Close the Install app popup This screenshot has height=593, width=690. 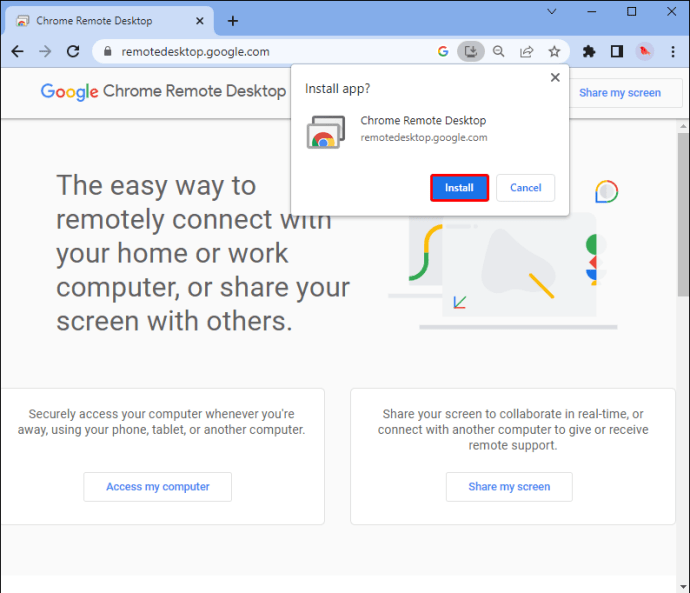click(x=555, y=77)
